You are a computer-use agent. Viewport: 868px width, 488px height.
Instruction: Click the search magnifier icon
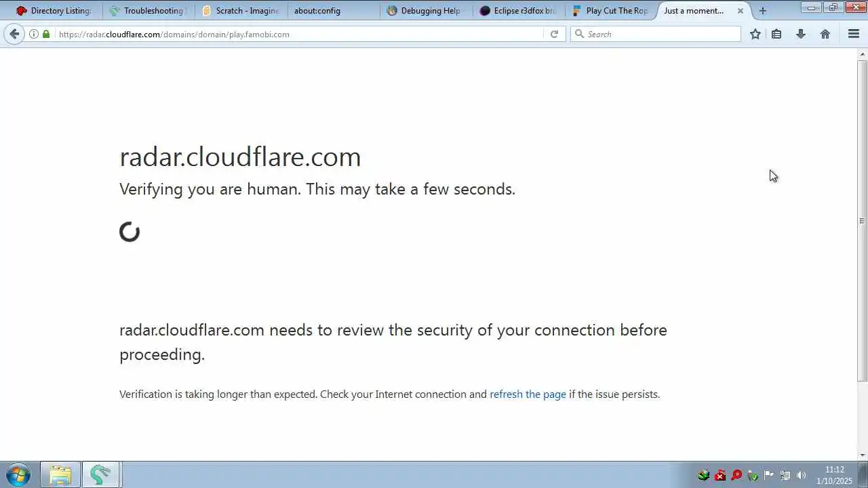point(579,34)
